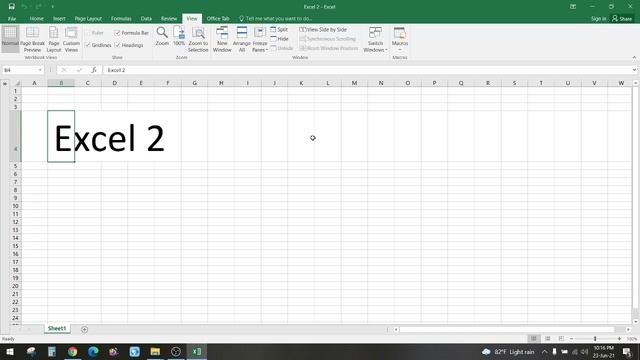
Task: Open weather widget showing Light rain
Action: tap(508, 351)
